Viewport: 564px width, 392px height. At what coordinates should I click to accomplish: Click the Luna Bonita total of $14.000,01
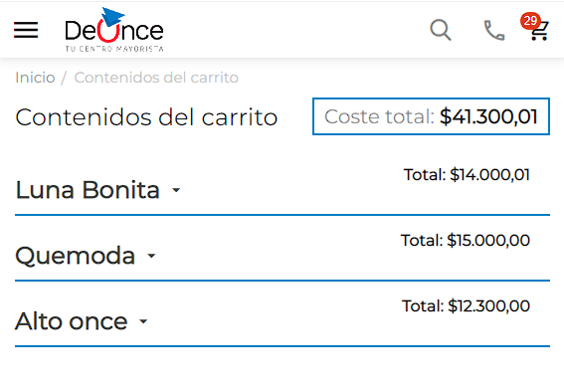tap(467, 175)
